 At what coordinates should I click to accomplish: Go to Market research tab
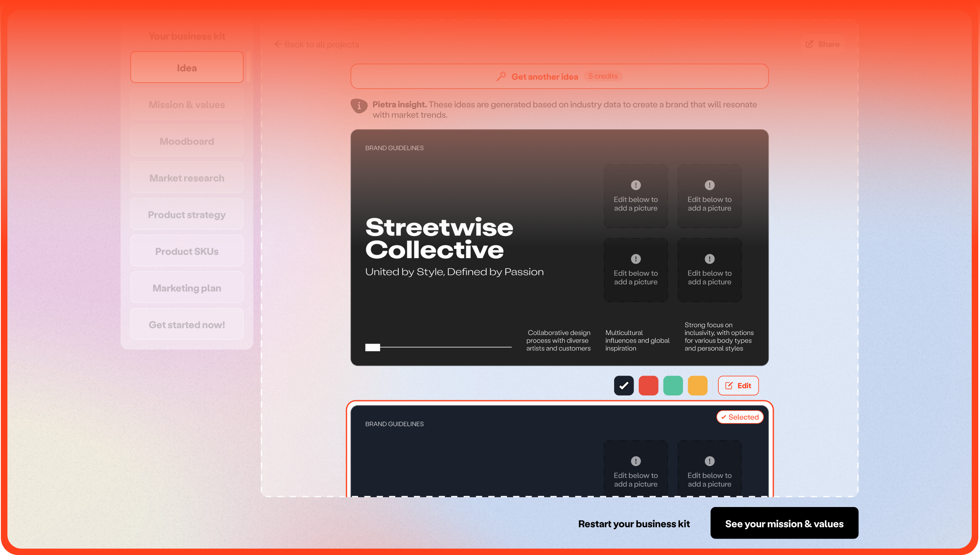(x=187, y=178)
